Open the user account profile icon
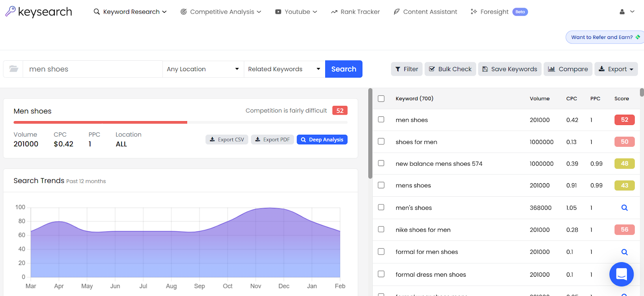Viewport: 644px width, 296px height. coord(622,12)
